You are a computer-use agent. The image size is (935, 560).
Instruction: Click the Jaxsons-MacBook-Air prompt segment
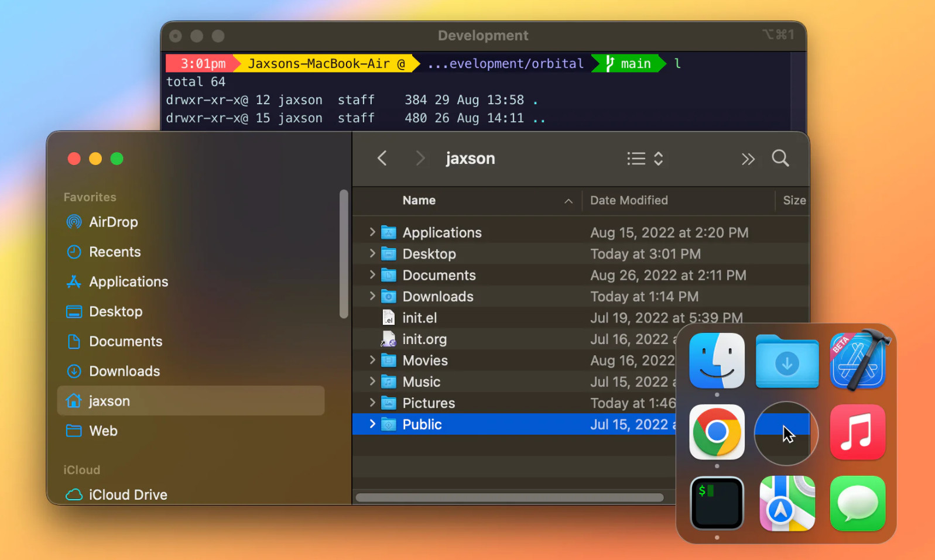(326, 63)
